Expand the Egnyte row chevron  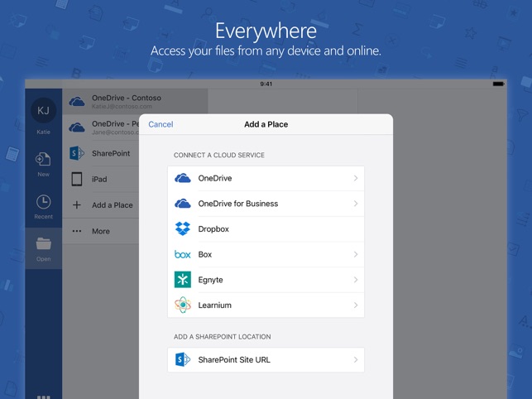356,280
